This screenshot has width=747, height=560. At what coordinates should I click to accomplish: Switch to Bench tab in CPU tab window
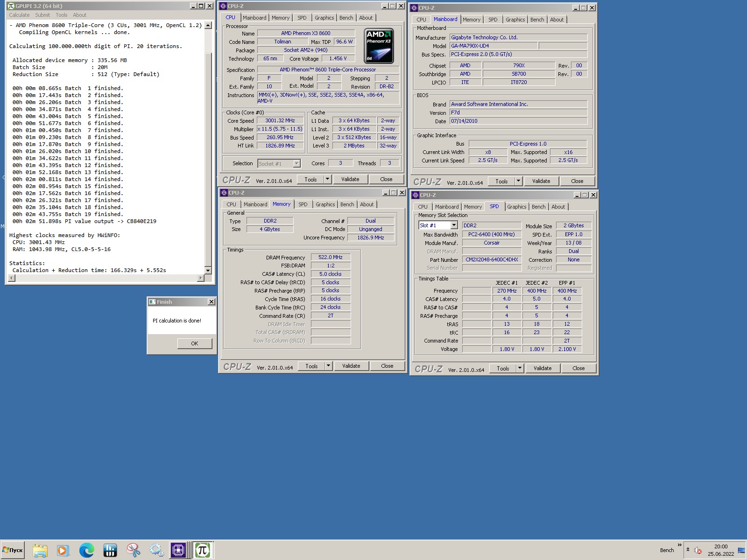click(346, 18)
